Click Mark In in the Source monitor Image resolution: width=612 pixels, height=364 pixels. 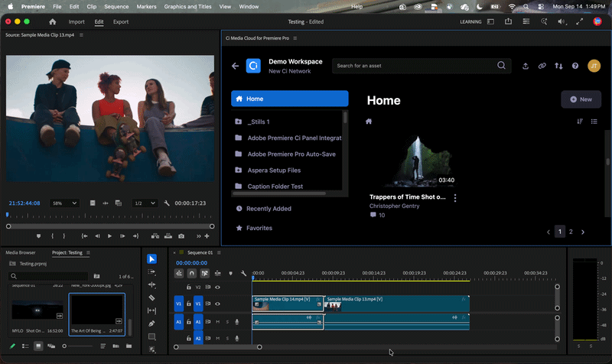click(x=52, y=236)
